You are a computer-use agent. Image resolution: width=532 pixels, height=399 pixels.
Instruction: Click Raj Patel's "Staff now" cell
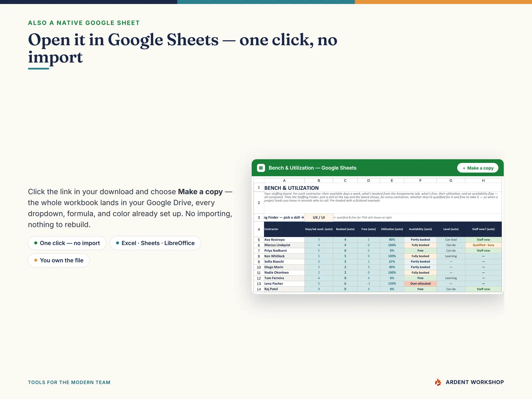tap(483, 289)
